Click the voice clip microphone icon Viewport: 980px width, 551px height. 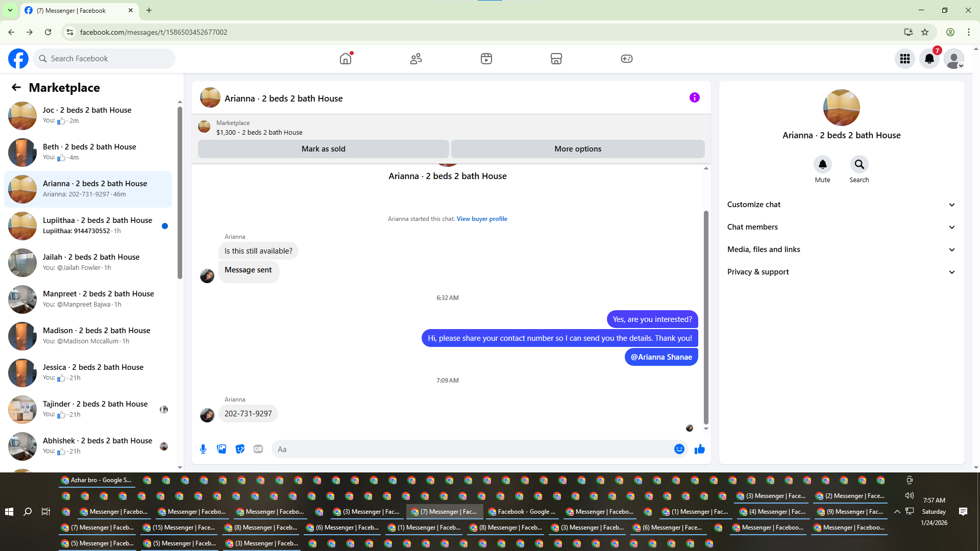tap(203, 449)
